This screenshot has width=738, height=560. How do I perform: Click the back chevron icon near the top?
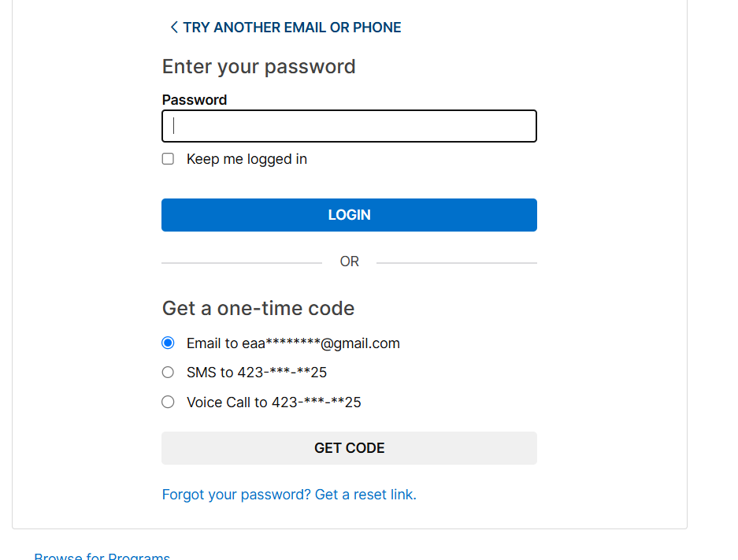point(174,28)
